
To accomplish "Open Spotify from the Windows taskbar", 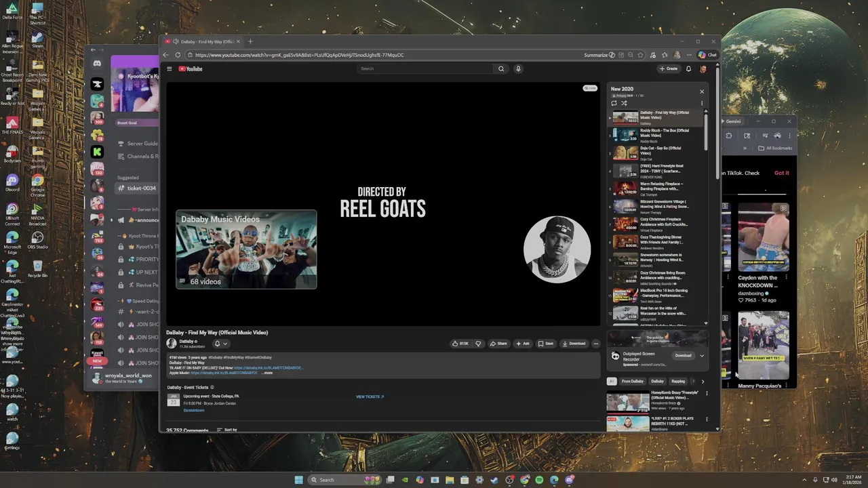I will [539, 480].
